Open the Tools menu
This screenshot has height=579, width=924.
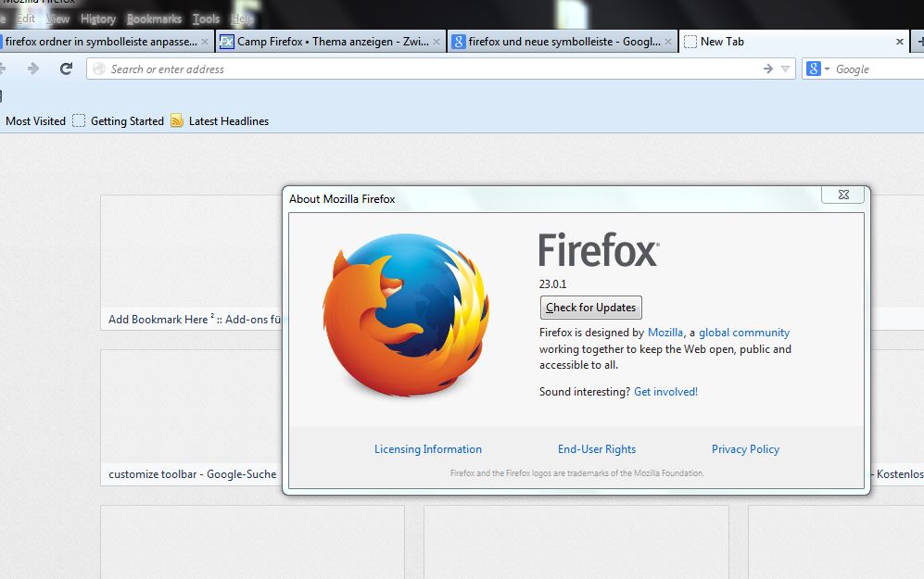point(206,19)
